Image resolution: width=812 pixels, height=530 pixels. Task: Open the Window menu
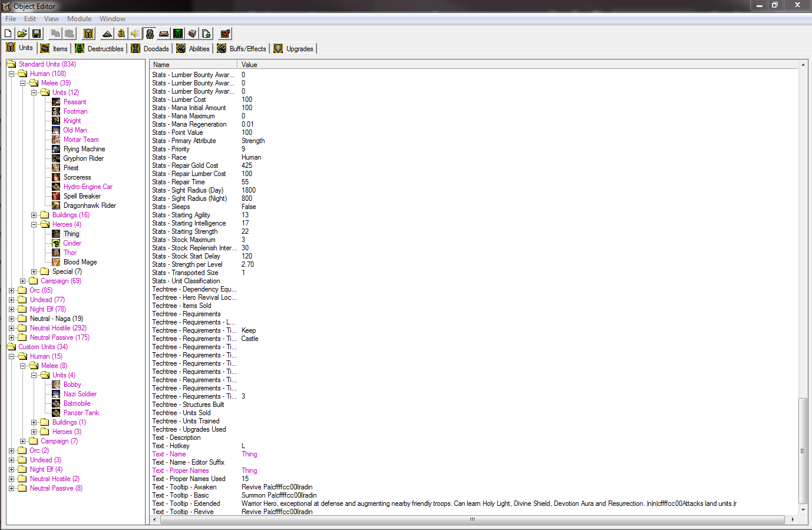tap(112, 19)
